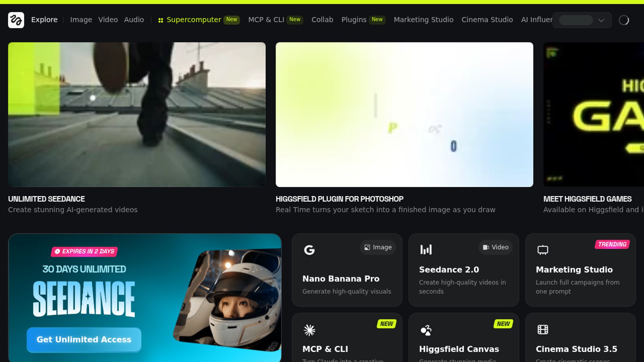Click the MCP & CLI starburst icon
This screenshot has width=644, height=362.
309,330
